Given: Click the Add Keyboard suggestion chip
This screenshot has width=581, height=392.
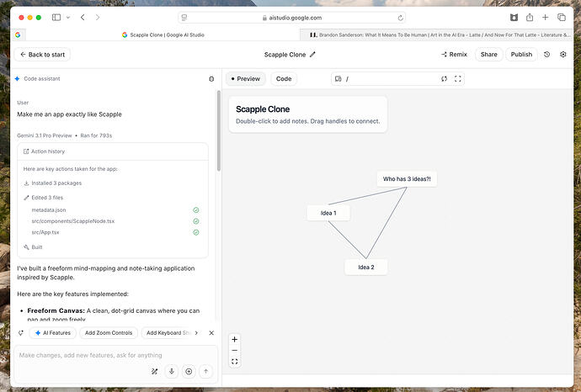Looking at the screenshot, I should 167,333.
